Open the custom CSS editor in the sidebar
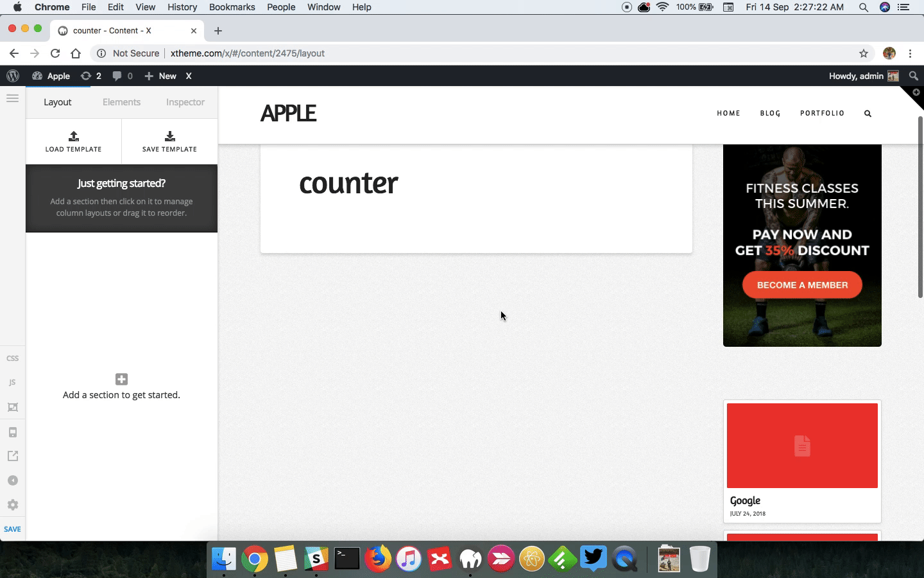 (x=12, y=358)
